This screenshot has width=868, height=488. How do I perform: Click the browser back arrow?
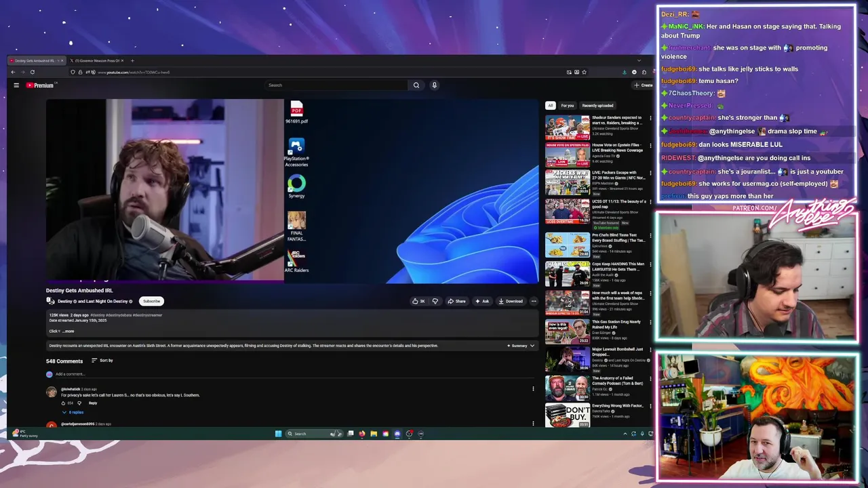(x=12, y=72)
